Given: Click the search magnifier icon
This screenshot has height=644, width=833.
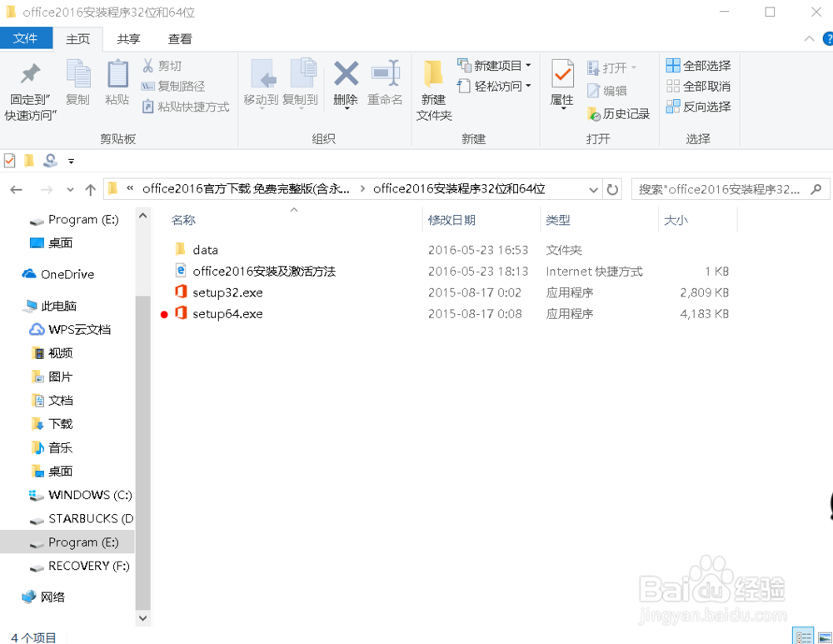Looking at the screenshot, I should click(816, 188).
